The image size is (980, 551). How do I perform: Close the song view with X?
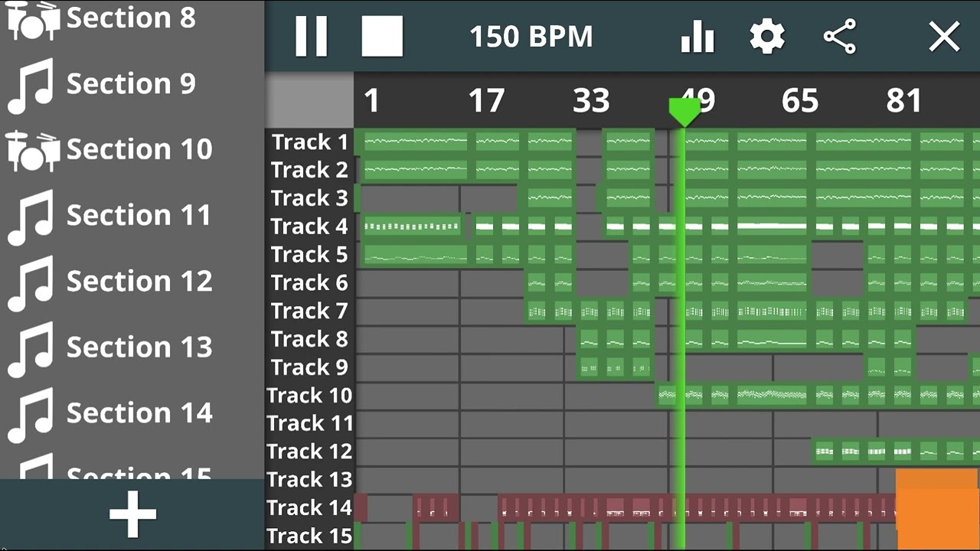click(x=944, y=36)
